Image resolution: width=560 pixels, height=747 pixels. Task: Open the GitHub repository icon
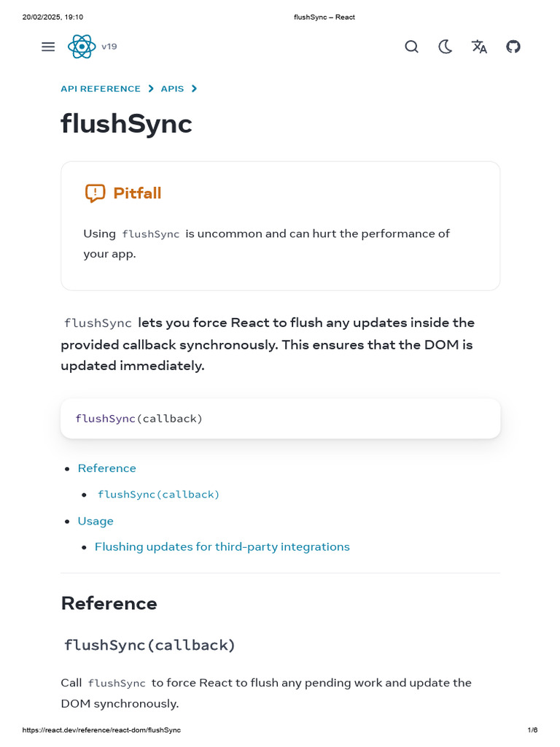click(x=513, y=47)
